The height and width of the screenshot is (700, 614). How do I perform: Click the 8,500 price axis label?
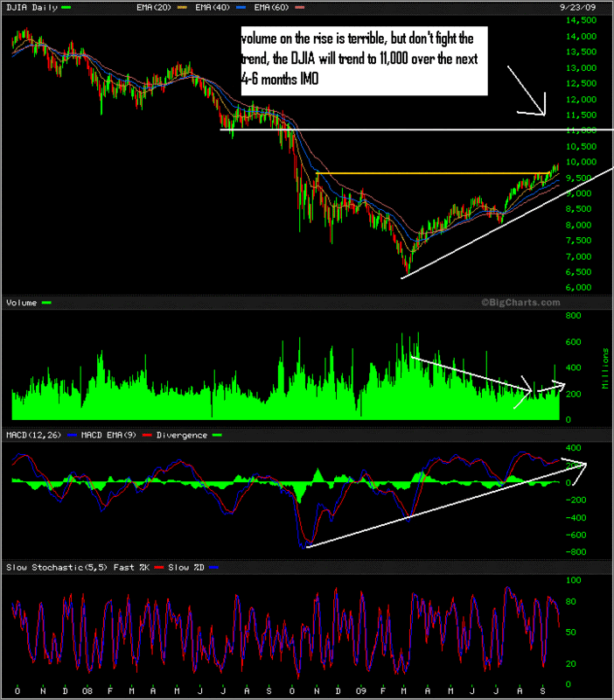pyautogui.click(x=579, y=209)
